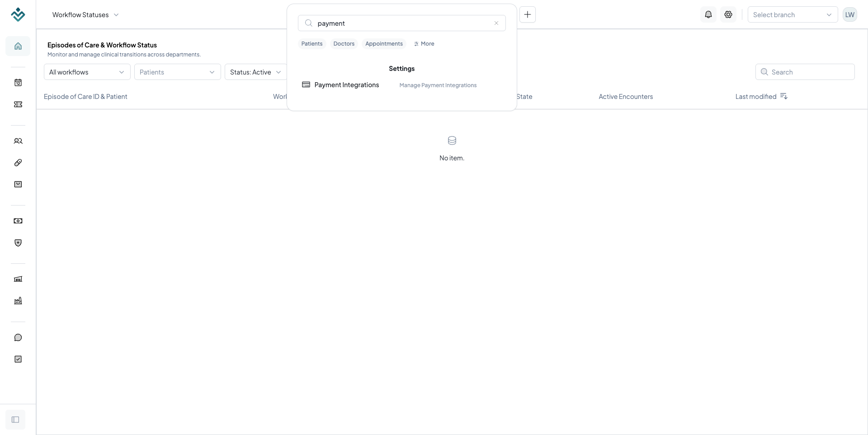Click the State column header
The height and width of the screenshot is (435, 868).
pos(524,96)
